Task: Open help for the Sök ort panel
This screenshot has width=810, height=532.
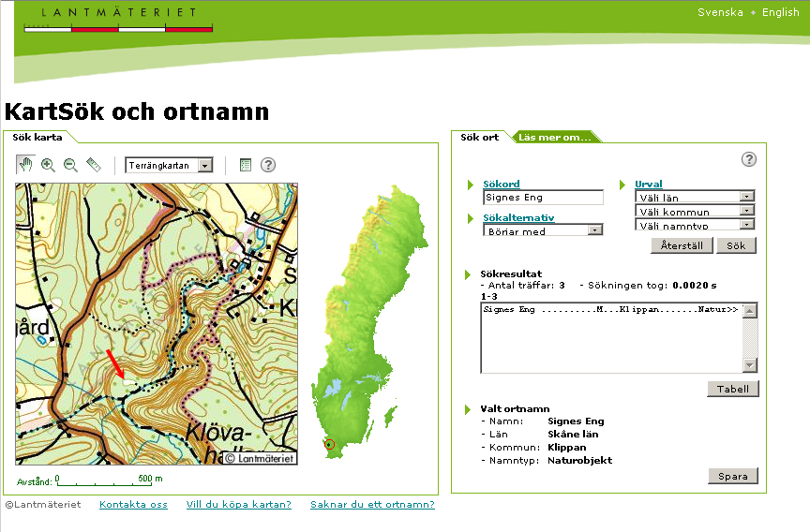Action: [749, 159]
